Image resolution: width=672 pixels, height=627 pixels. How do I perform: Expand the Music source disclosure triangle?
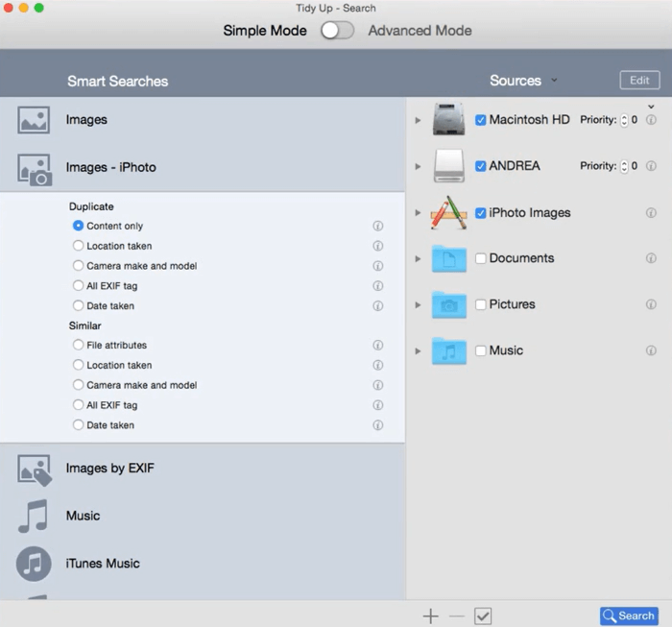(418, 351)
